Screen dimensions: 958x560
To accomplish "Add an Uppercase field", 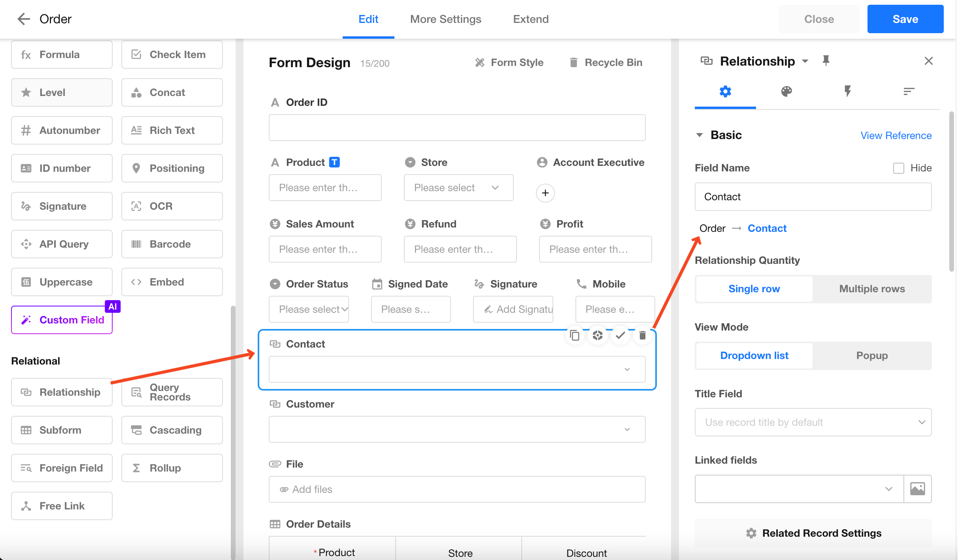I will tap(62, 282).
